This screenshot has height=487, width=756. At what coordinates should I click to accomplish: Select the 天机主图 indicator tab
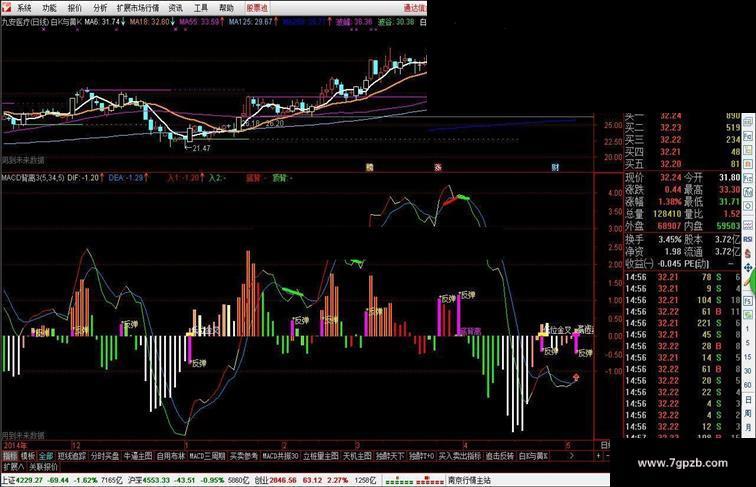click(357, 456)
